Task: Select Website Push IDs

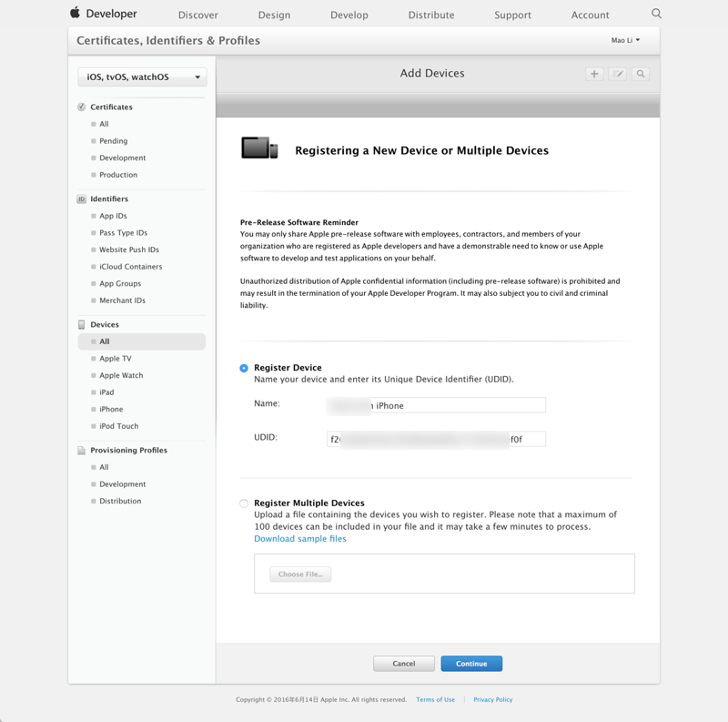Action: coord(129,250)
